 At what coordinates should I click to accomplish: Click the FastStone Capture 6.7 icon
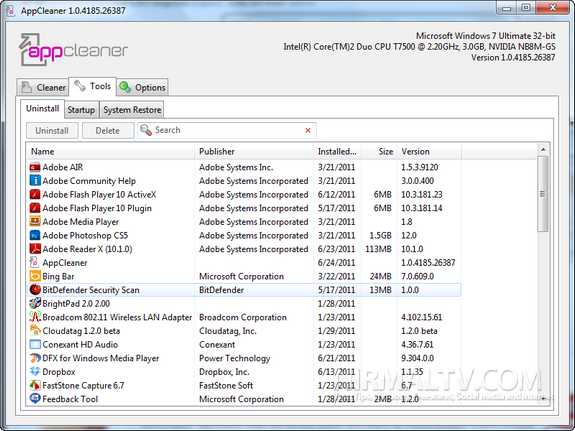[35, 385]
